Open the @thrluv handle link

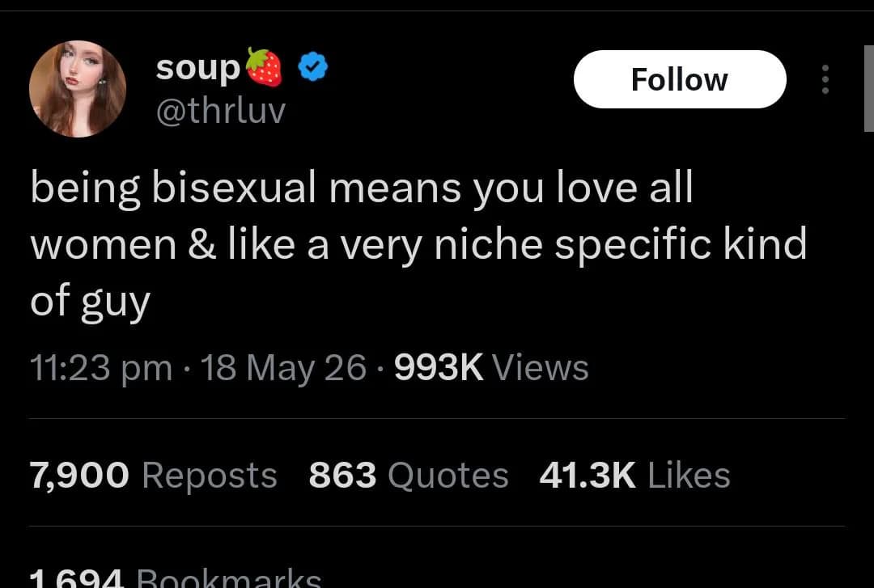point(221,110)
